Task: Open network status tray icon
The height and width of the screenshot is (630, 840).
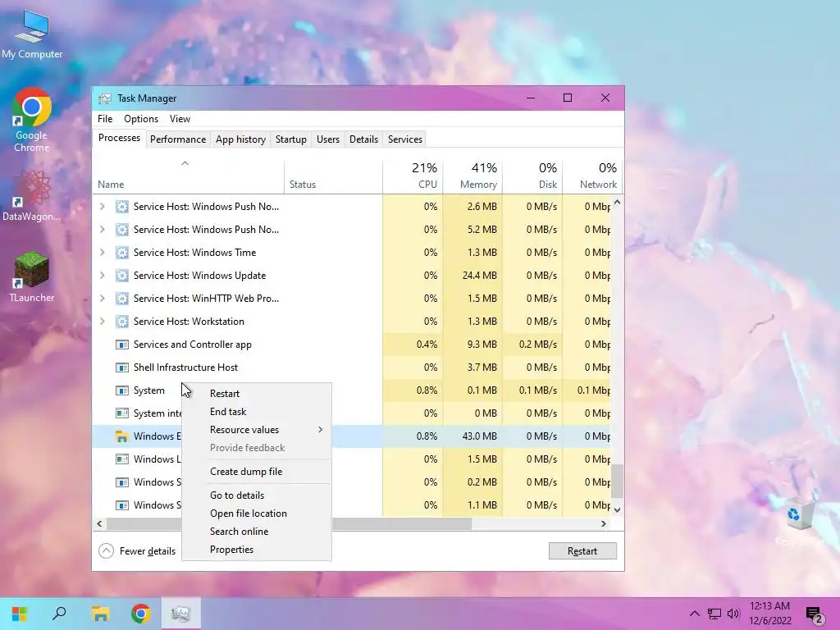Action: point(714,614)
